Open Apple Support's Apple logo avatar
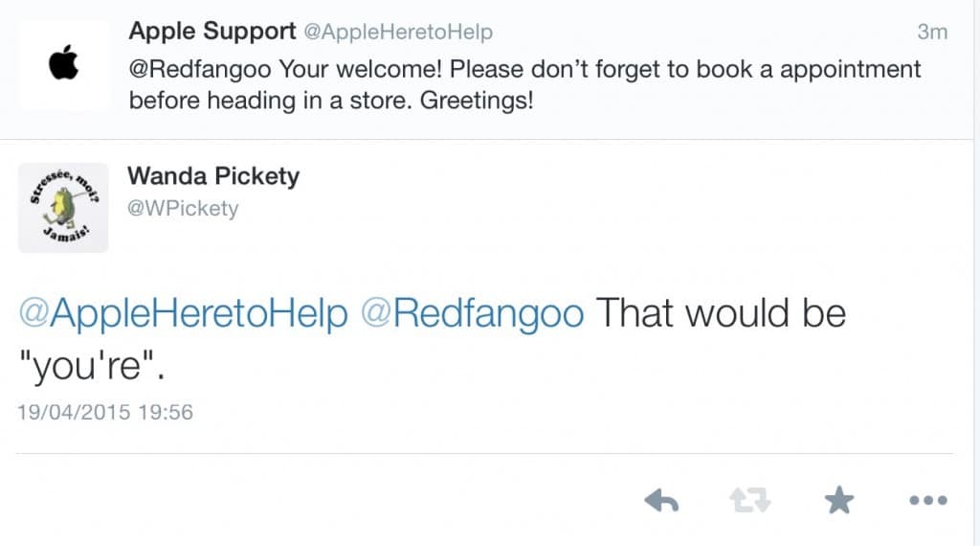The image size is (980, 546). tap(64, 65)
